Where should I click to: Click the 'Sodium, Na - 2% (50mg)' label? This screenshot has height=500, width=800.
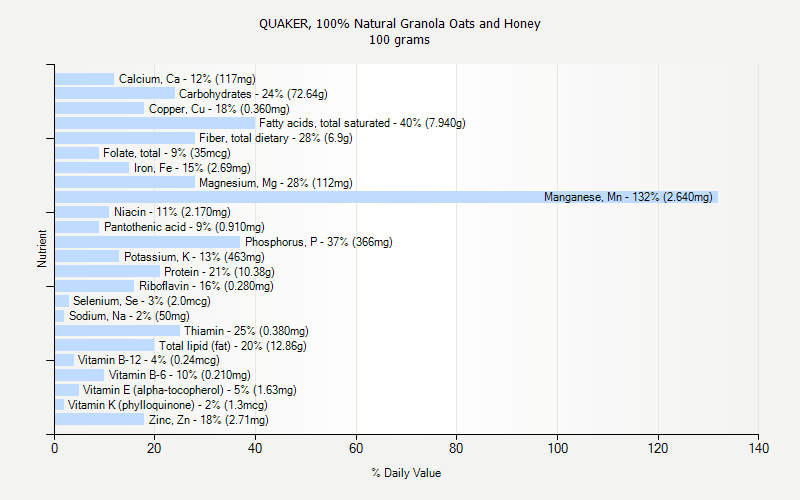[129, 316]
